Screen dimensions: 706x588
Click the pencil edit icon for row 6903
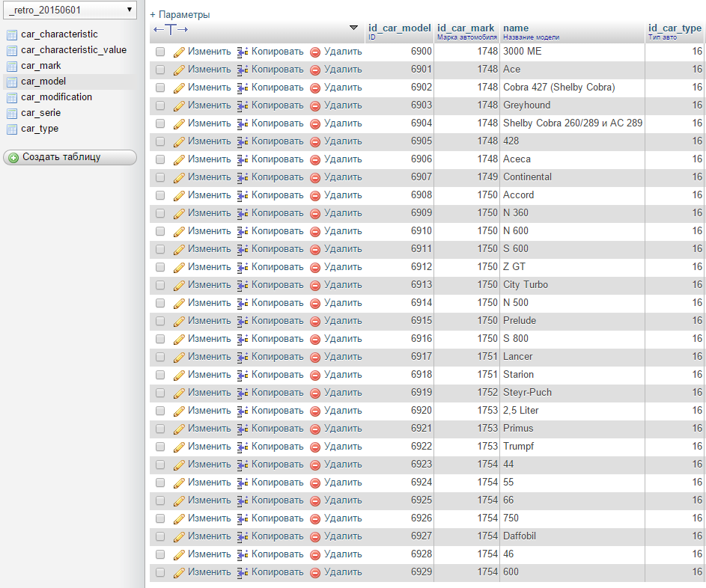(179, 105)
